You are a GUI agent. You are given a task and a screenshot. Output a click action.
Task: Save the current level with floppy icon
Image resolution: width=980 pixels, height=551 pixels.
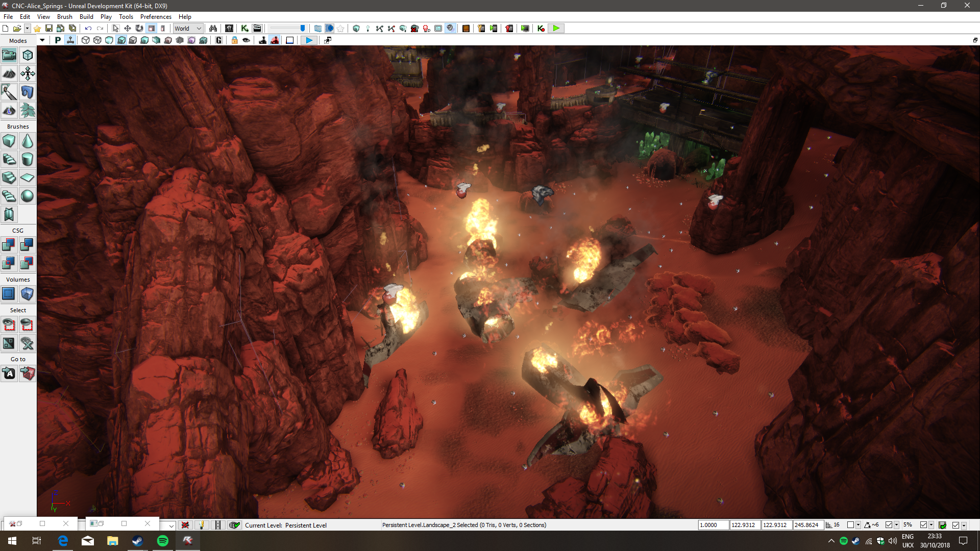(x=49, y=29)
